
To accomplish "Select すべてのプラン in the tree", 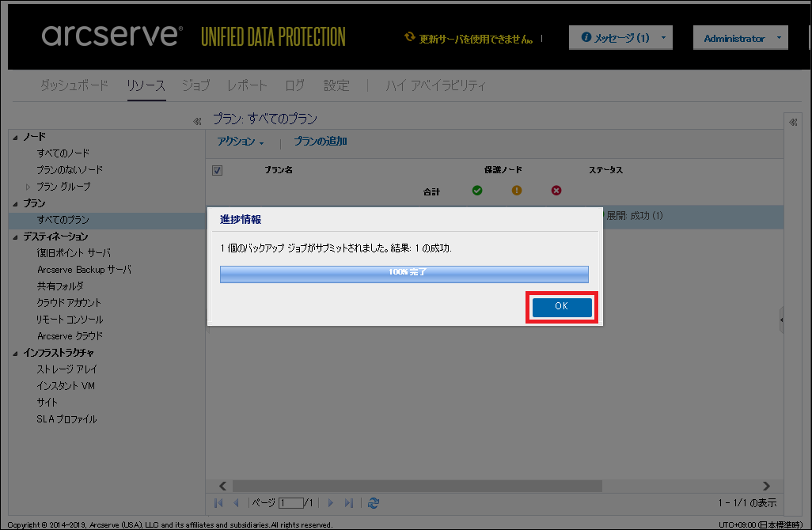I will tap(63, 220).
